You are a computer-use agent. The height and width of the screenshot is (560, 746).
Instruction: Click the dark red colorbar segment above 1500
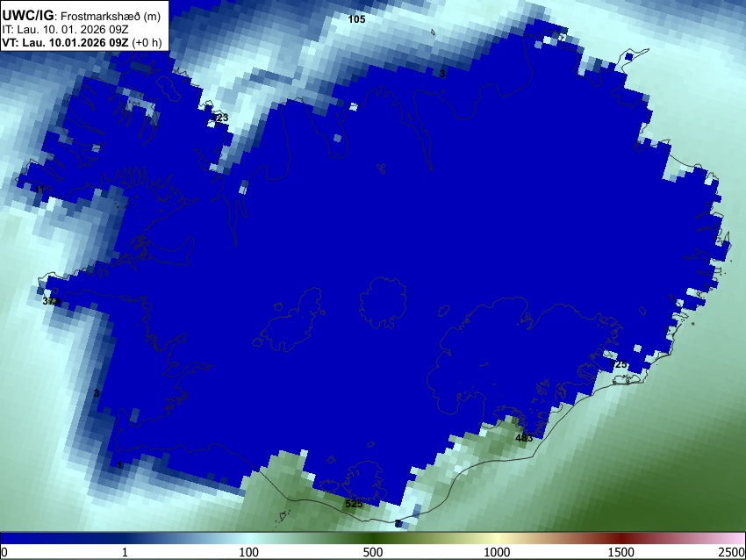point(621,538)
